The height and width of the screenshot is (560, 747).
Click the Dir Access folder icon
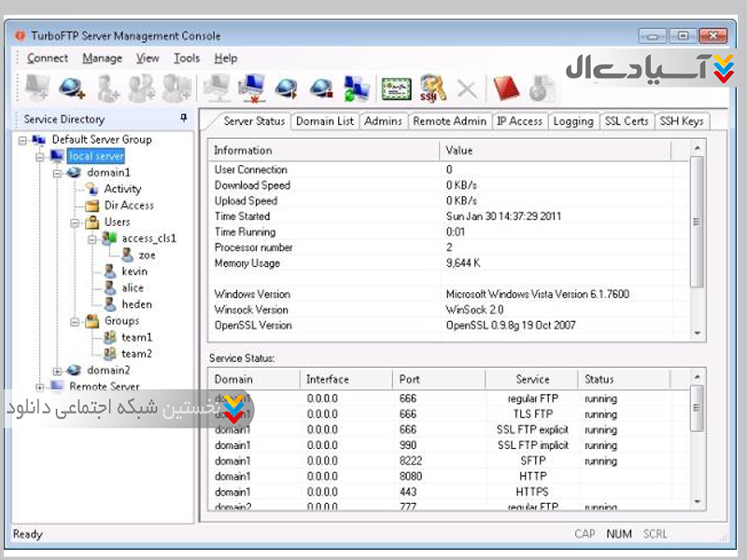click(92, 205)
